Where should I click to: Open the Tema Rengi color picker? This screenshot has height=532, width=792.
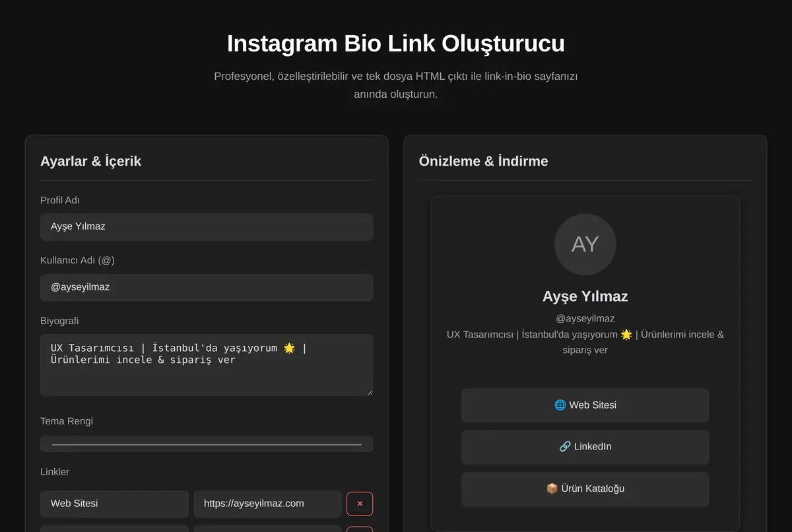[x=207, y=444]
